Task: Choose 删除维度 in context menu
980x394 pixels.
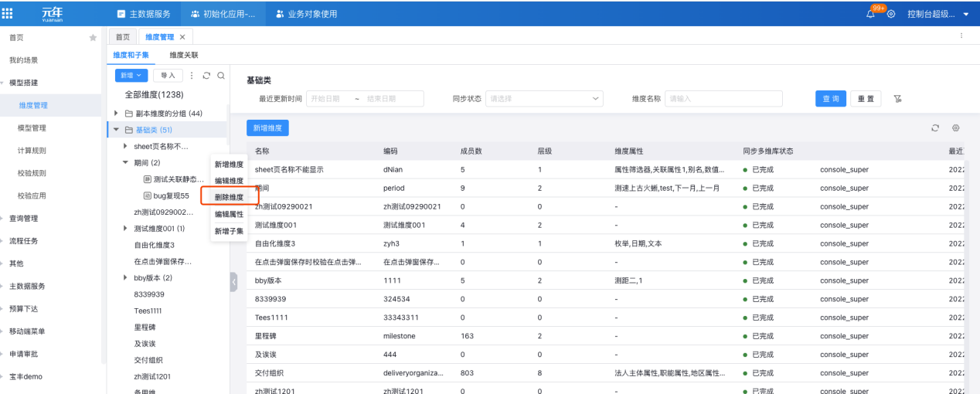Action: pyautogui.click(x=229, y=197)
